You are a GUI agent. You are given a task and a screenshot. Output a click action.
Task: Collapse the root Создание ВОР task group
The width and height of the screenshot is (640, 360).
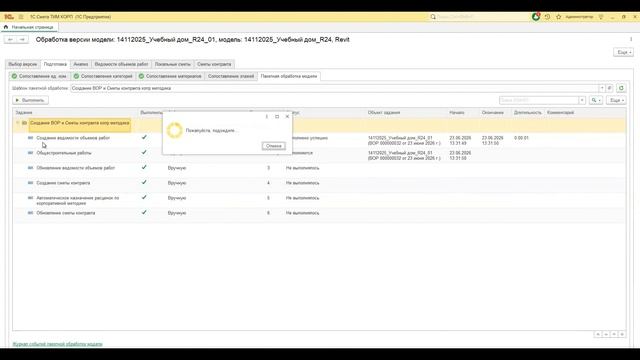point(18,123)
